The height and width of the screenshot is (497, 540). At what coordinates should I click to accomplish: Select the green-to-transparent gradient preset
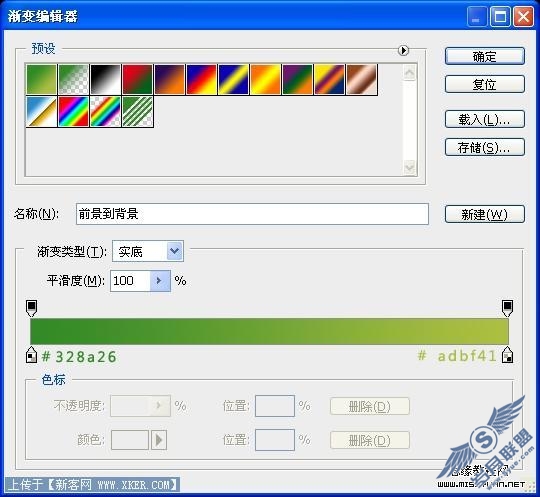[73, 79]
